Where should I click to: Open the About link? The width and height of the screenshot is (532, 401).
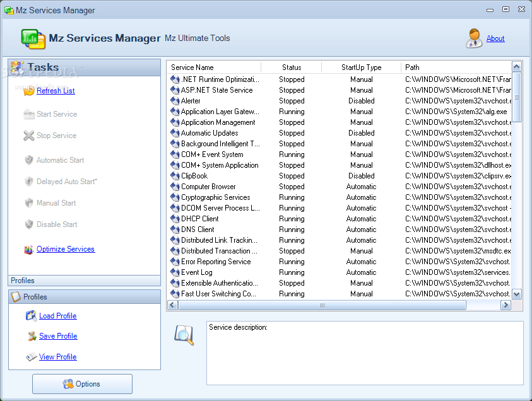[x=495, y=38]
